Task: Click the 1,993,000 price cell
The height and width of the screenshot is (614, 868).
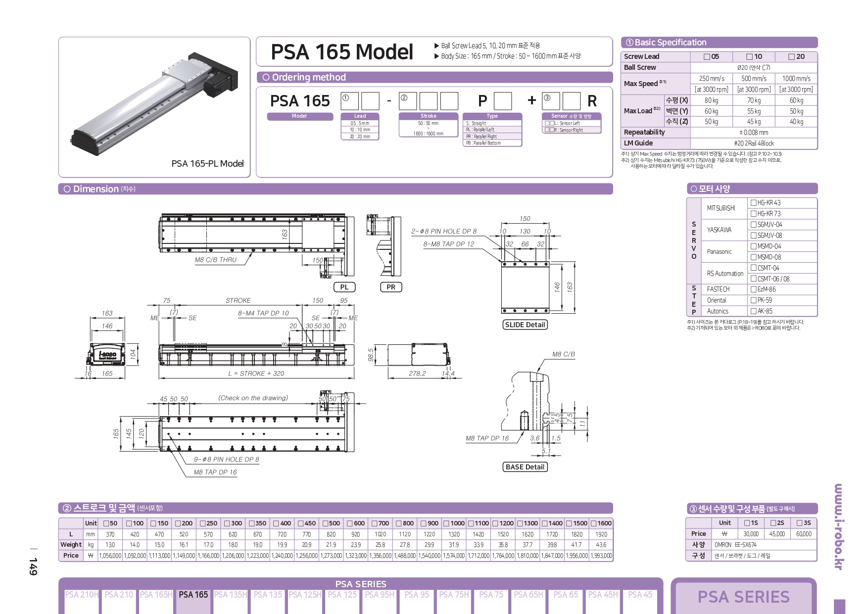Action: (601, 556)
